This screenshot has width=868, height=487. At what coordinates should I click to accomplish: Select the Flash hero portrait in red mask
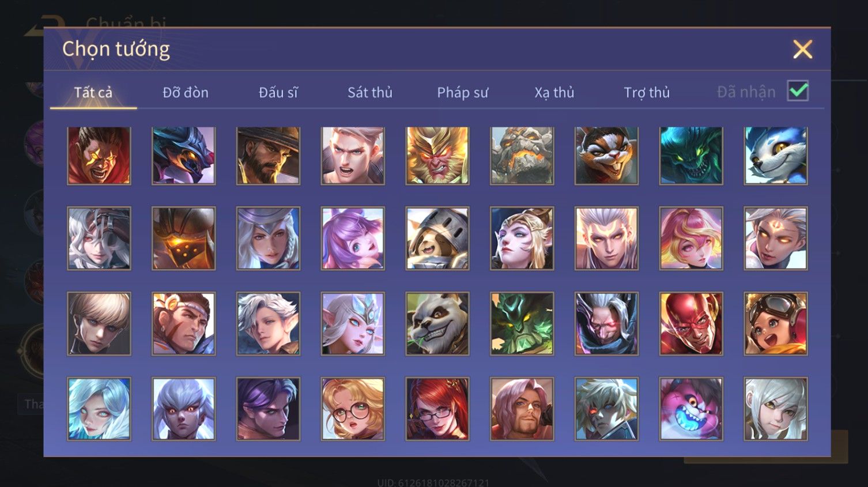690,323
